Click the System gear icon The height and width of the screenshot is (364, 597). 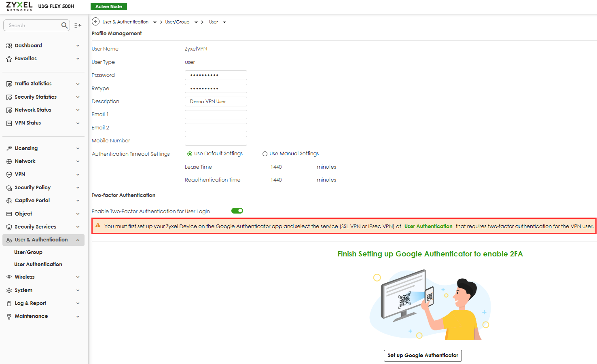click(x=9, y=290)
